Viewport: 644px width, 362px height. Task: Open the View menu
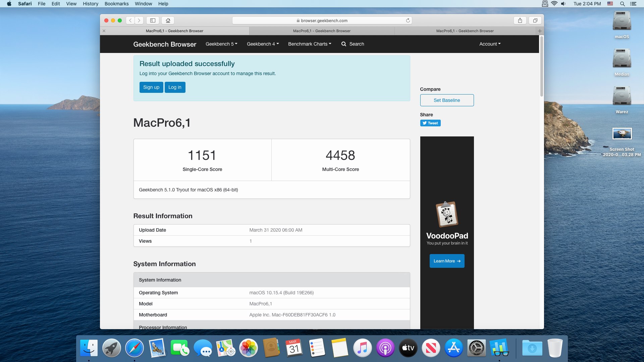pyautogui.click(x=71, y=4)
